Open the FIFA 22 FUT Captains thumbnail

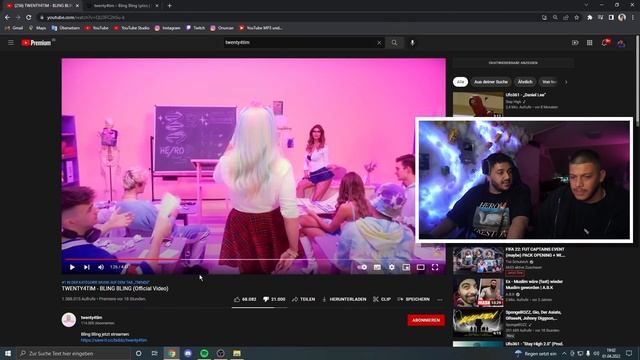478,260
